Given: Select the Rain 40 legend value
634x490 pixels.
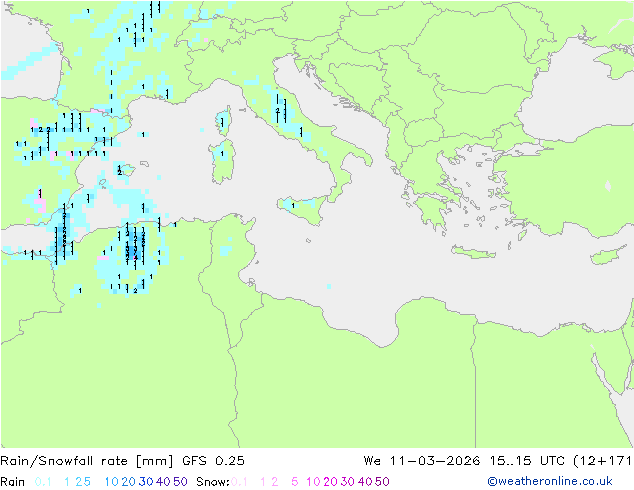Looking at the screenshot, I should tap(163, 482).
